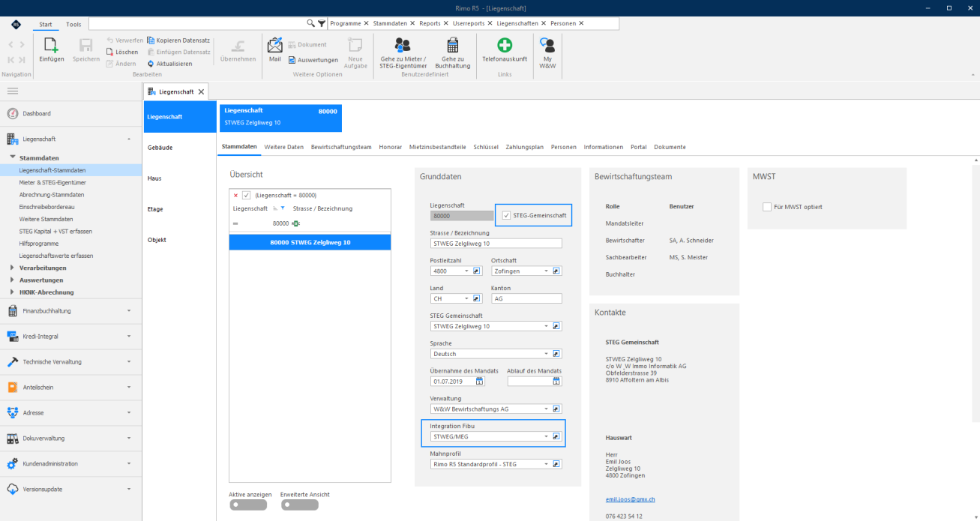This screenshot has height=521, width=980.
Task: Click the Rimo R5 application logo
Action: pyautogui.click(x=16, y=24)
